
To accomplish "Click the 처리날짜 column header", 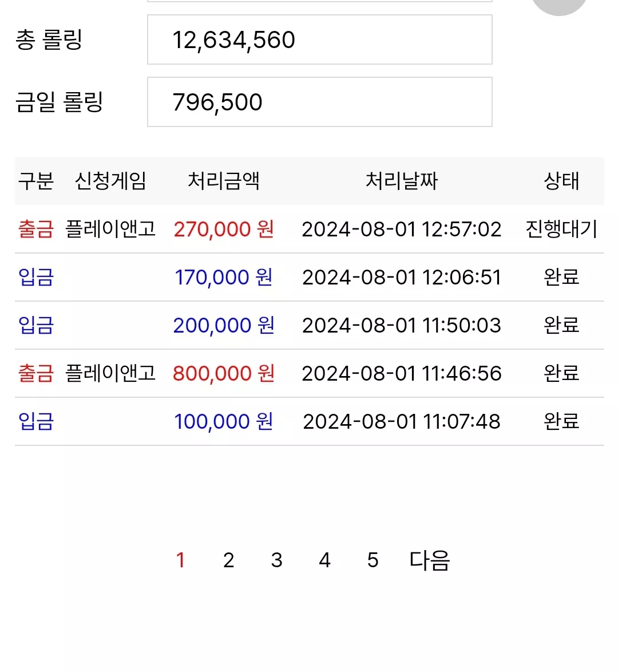I will pos(402,181).
